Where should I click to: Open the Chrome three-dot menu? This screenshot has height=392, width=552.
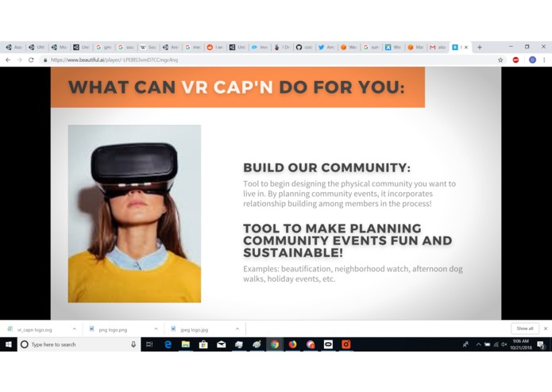544,60
